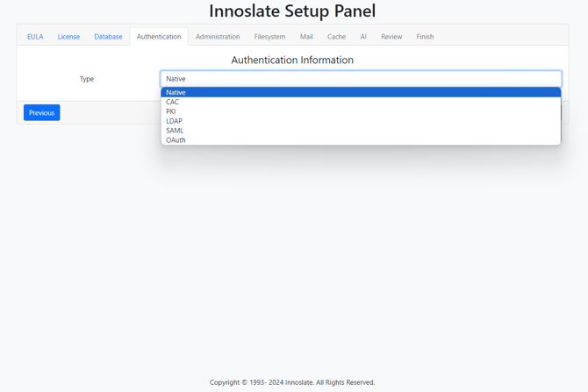Open the Review tab
Viewport: 588px width, 392px height.
coord(391,37)
